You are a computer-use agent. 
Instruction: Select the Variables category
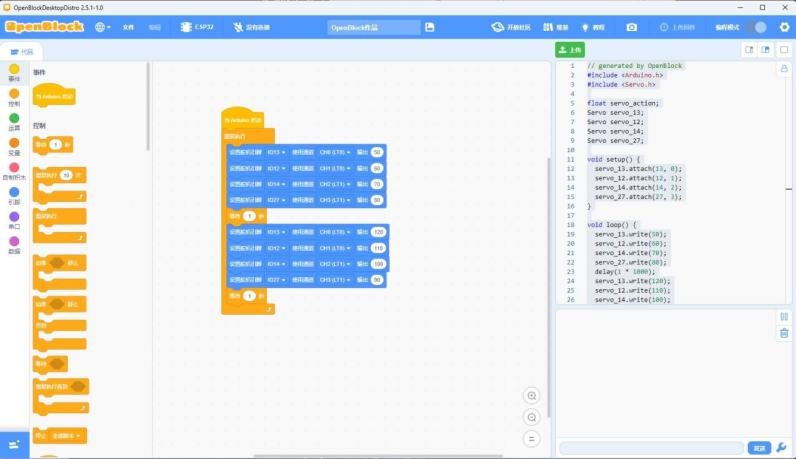pos(14,147)
